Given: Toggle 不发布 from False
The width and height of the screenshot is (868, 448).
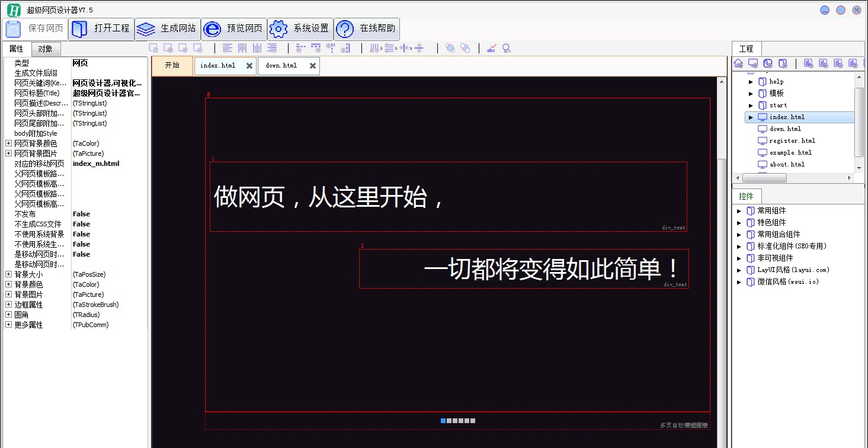Looking at the screenshot, I should [x=81, y=213].
